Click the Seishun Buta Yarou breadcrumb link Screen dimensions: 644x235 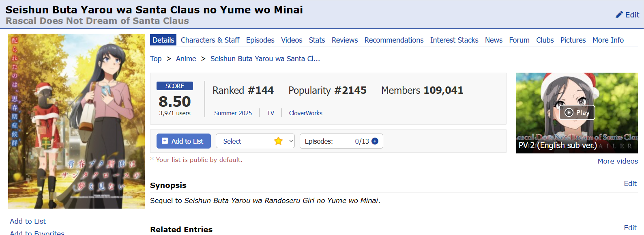click(265, 59)
